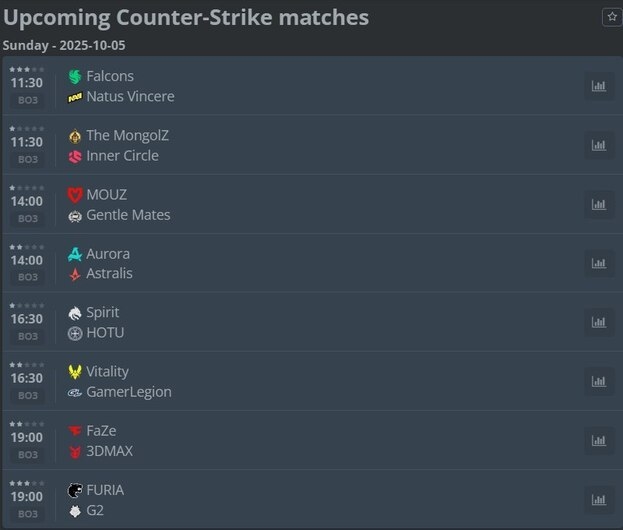The width and height of the screenshot is (623, 530).
Task: Select the GamerLegion team name
Action: [129, 392]
